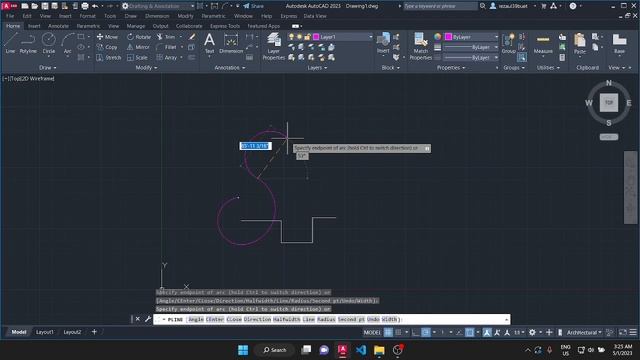Activate the Trim command
640x360 pixels.
pos(166,37)
